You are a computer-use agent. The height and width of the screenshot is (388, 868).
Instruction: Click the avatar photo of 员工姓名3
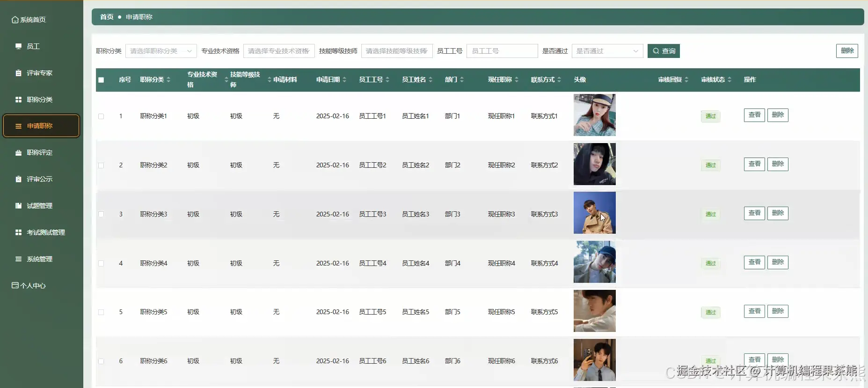pyautogui.click(x=595, y=213)
